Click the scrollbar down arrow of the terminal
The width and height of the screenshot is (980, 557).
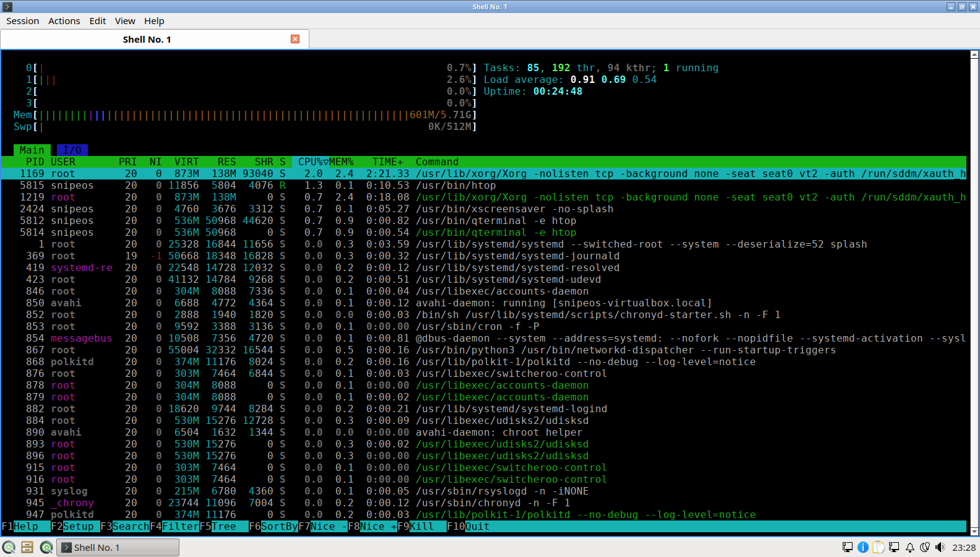(x=974, y=531)
